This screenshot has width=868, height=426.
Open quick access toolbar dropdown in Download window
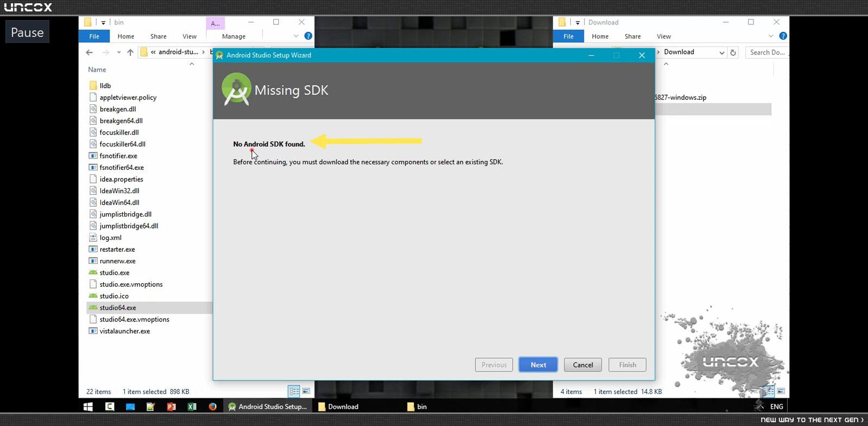pos(578,22)
